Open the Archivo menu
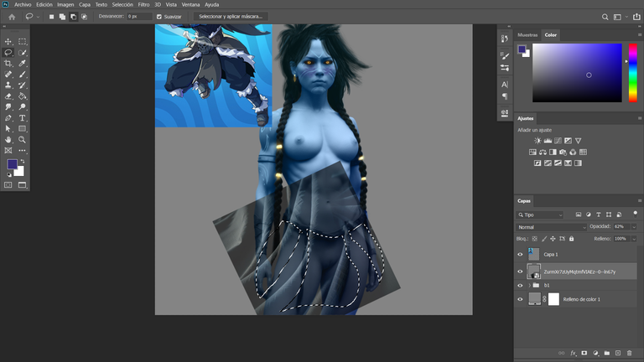Viewport: 644px width, 362px height. (x=23, y=4)
